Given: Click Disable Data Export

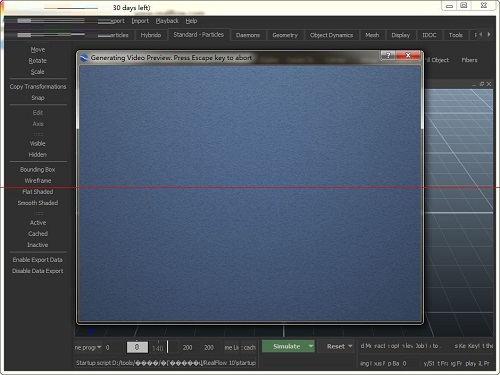Looking at the screenshot, I should coord(38,271).
